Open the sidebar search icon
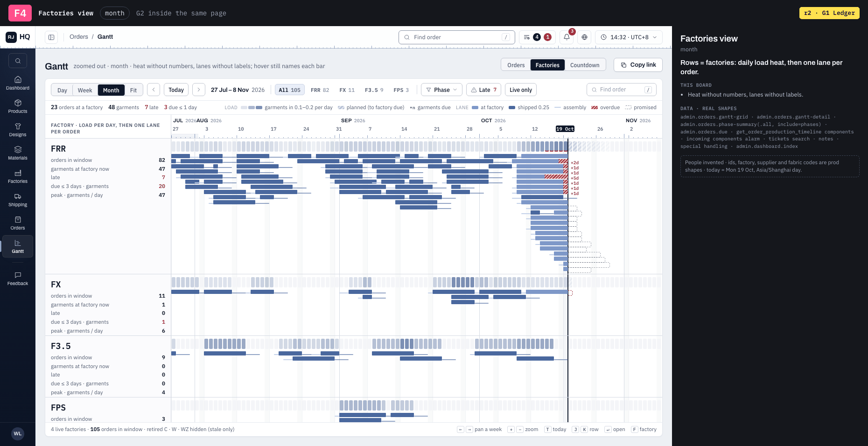 point(18,61)
